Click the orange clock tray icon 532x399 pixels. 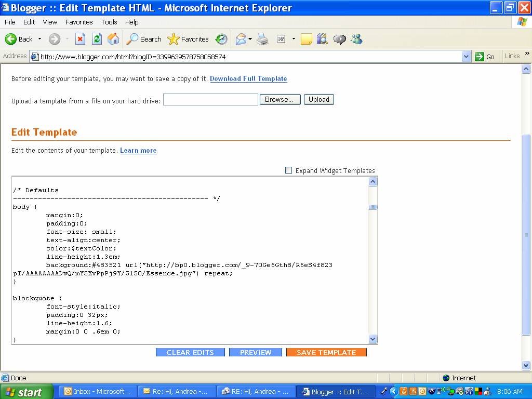point(422,391)
